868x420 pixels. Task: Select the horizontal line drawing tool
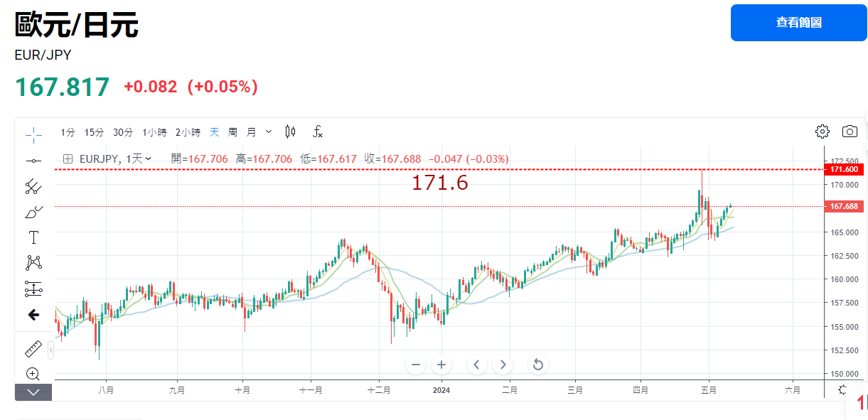click(x=33, y=161)
